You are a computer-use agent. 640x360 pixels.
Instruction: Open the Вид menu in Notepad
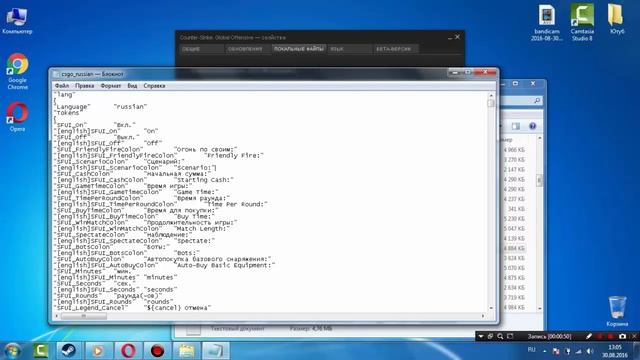click(x=132, y=86)
